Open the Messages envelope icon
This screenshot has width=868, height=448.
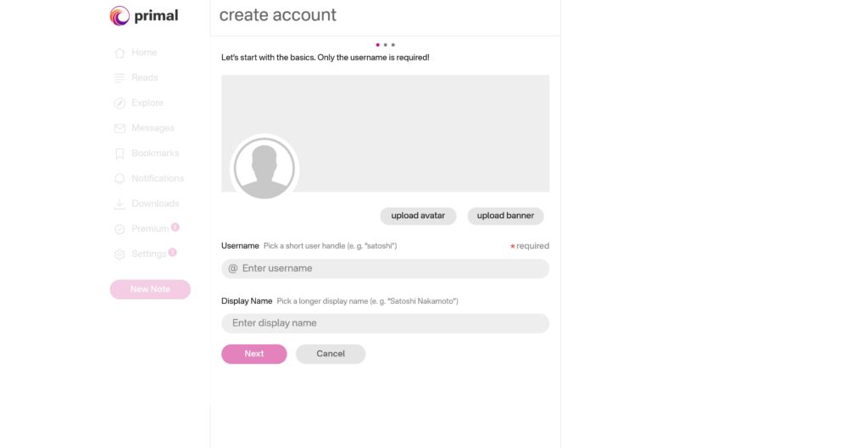120,129
